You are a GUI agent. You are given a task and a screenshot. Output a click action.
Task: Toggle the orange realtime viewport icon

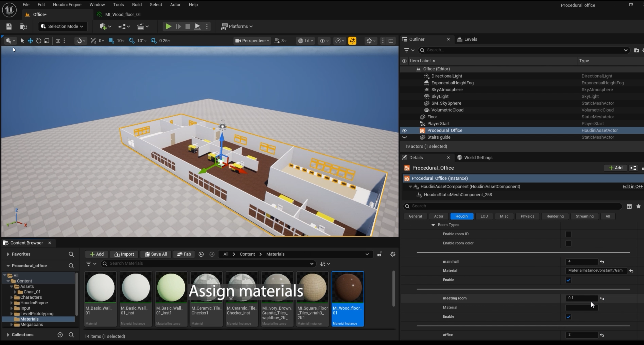tap(352, 41)
